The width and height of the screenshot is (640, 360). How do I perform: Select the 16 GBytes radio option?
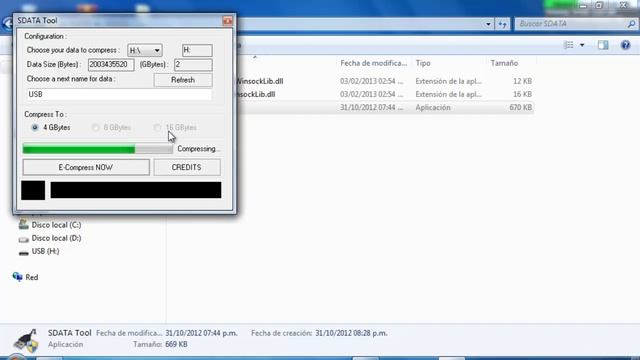point(175,127)
